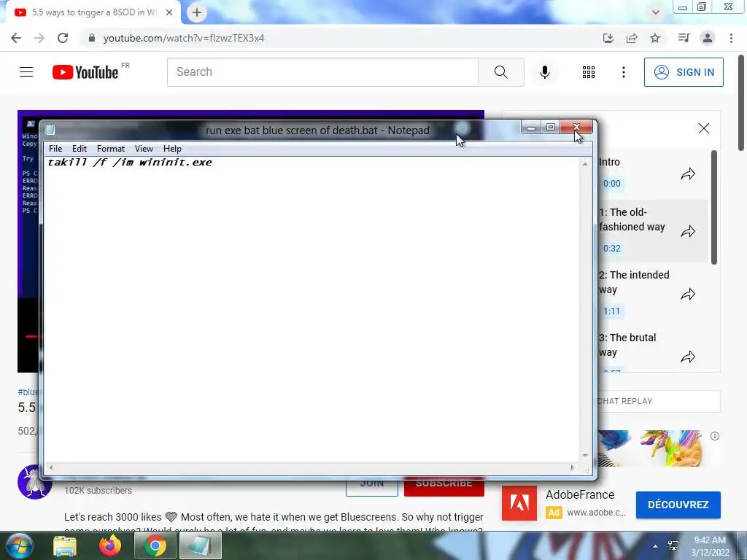Click the ad info icon
The height and width of the screenshot is (560, 747).
[715, 436]
